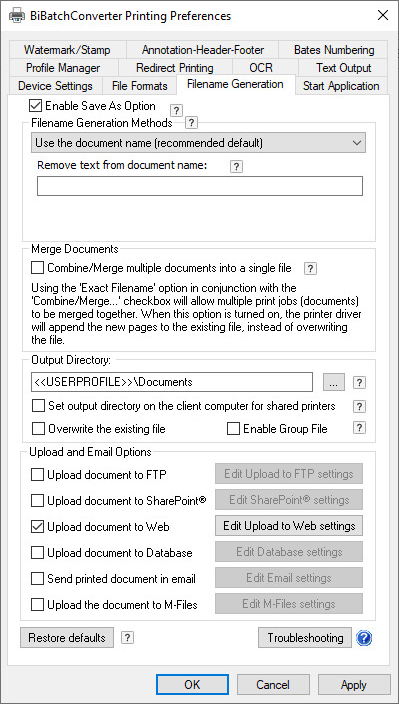The image size is (399, 704).
Task: Tick Upload document to FTP checkbox
Action: coord(38,475)
